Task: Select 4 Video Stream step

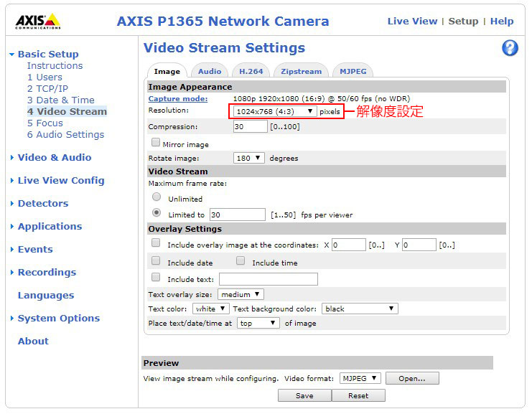Action: pyautogui.click(x=67, y=111)
